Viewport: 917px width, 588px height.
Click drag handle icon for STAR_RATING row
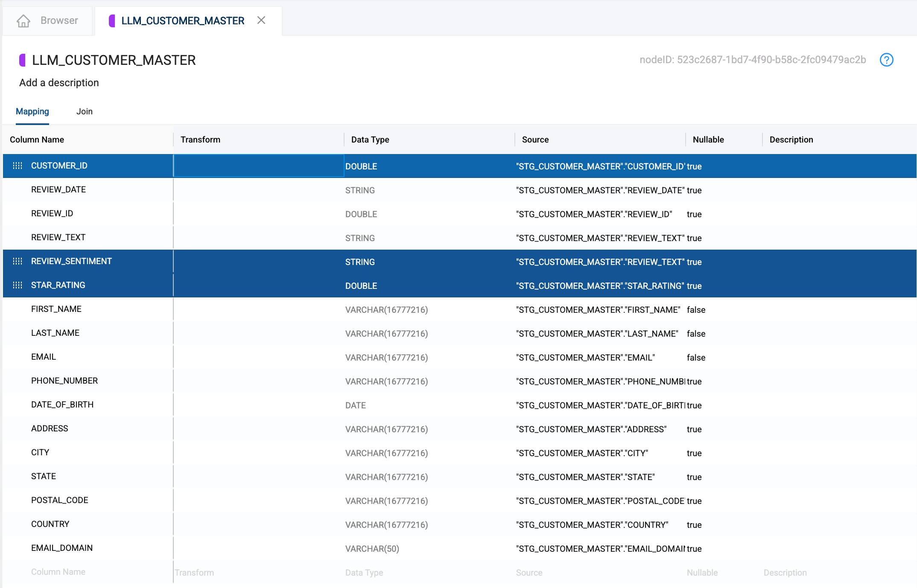[x=18, y=285]
